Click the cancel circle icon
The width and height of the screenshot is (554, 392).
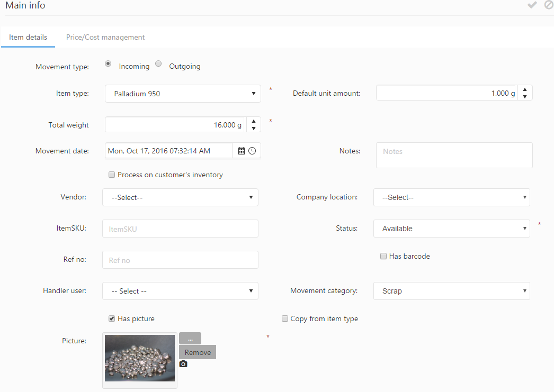click(549, 5)
